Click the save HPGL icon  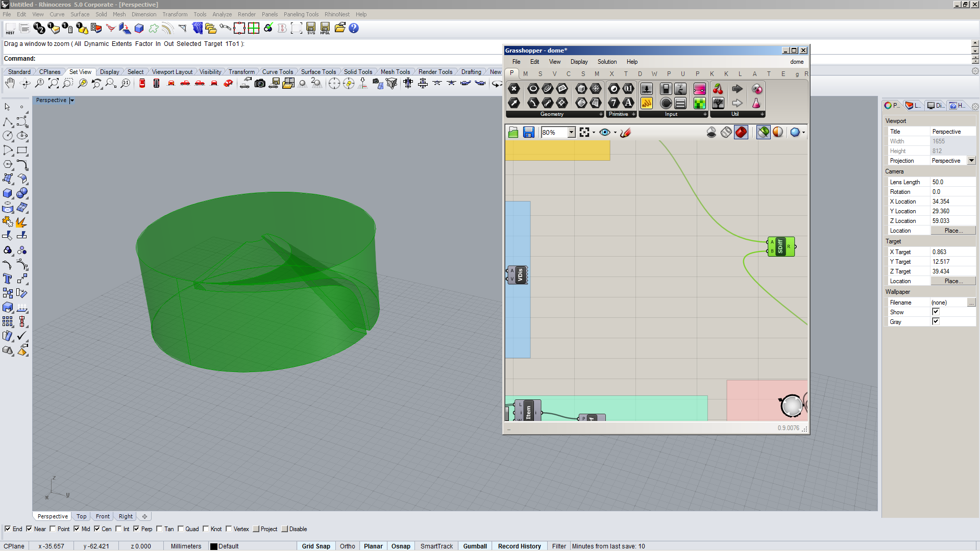pos(325,28)
